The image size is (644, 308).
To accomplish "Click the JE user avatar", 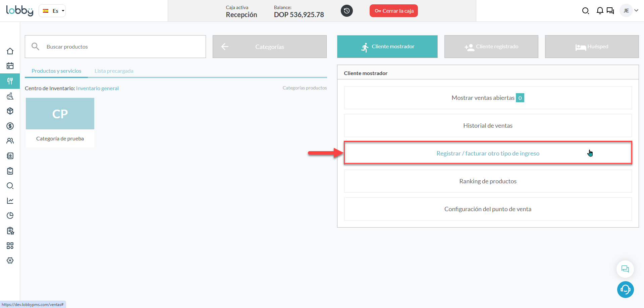I will click(626, 11).
